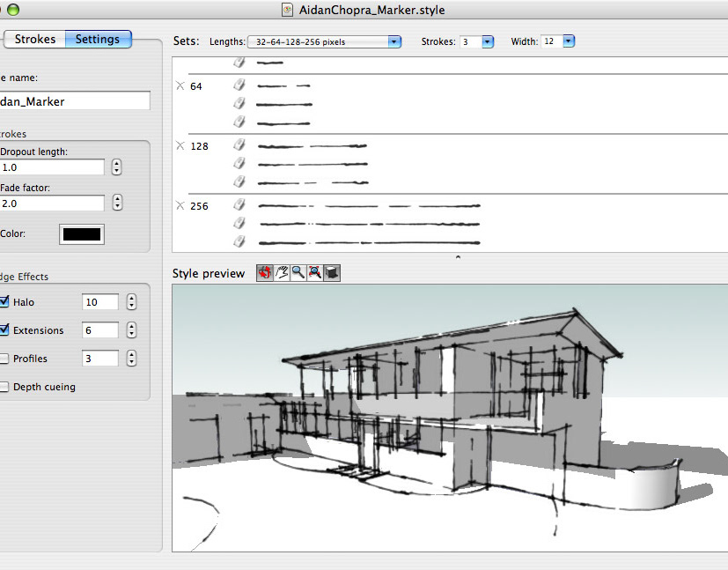Image resolution: width=728 pixels, height=570 pixels.
Task: Click the third stroke icon in the 64 set
Action: (239, 122)
